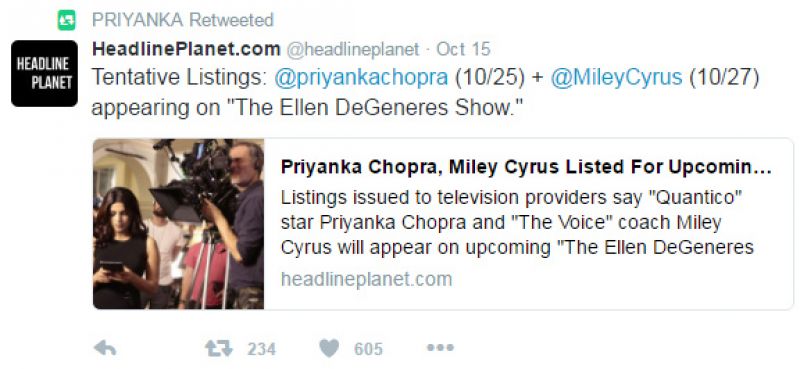Retweet using the retweet arrows icon
The width and height of the screenshot is (800, 369).
point(218,349)
